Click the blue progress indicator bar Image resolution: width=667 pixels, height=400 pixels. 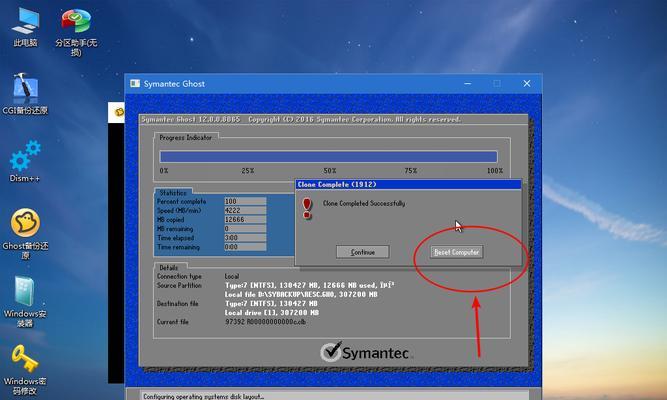[x=328, y=157]
